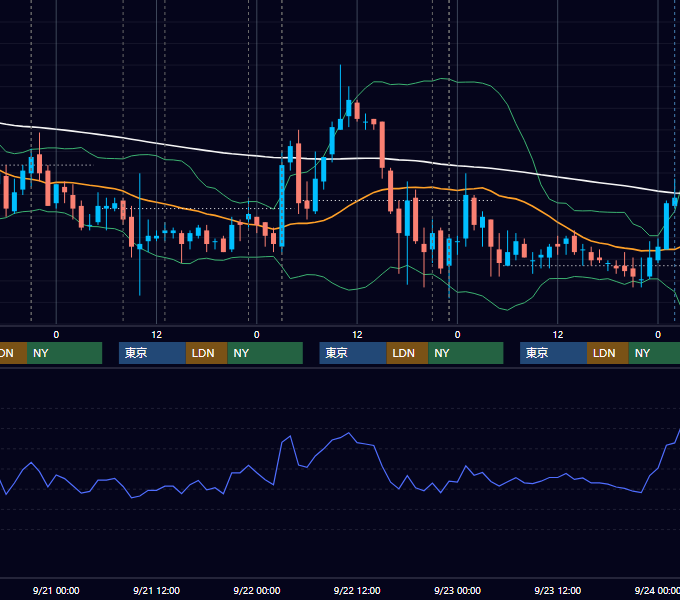
Task: Select LDN block left of 9/24 00:00 NY block
Action: (608, 353)
